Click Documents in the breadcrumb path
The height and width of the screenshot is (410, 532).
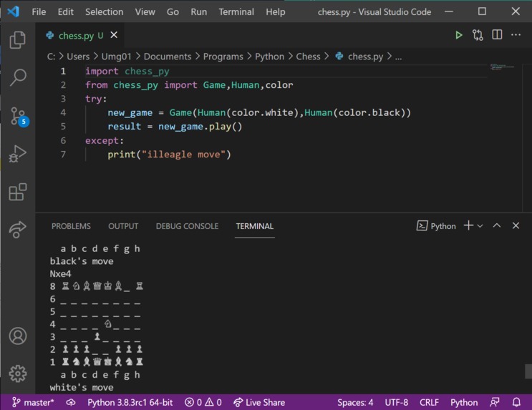point(168,57)
